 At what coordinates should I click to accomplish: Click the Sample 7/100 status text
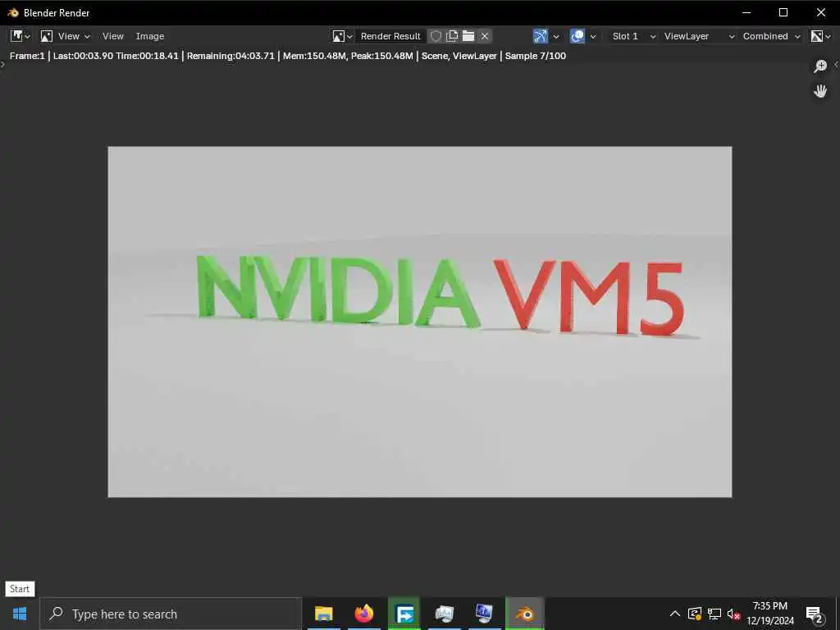pos(535,56)
